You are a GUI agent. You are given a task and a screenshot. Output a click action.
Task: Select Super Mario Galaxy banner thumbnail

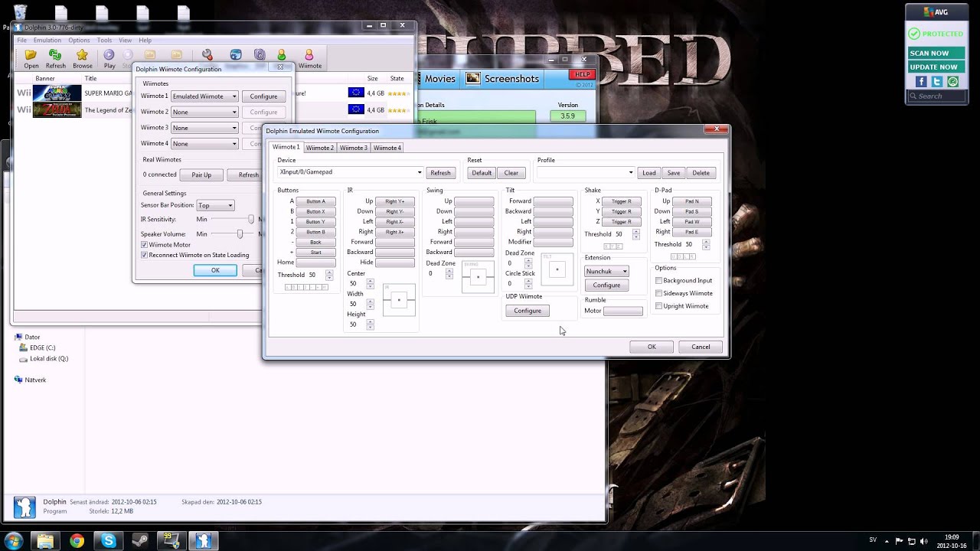(57, 93)
